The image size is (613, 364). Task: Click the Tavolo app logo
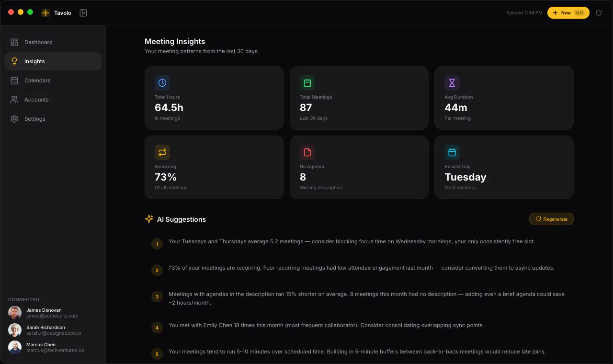click(45, 13)
